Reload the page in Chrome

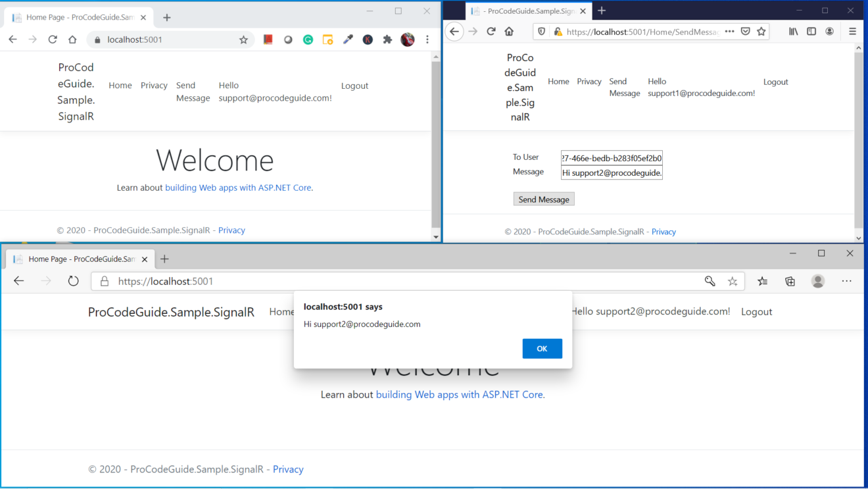click(x=53, y=39)
